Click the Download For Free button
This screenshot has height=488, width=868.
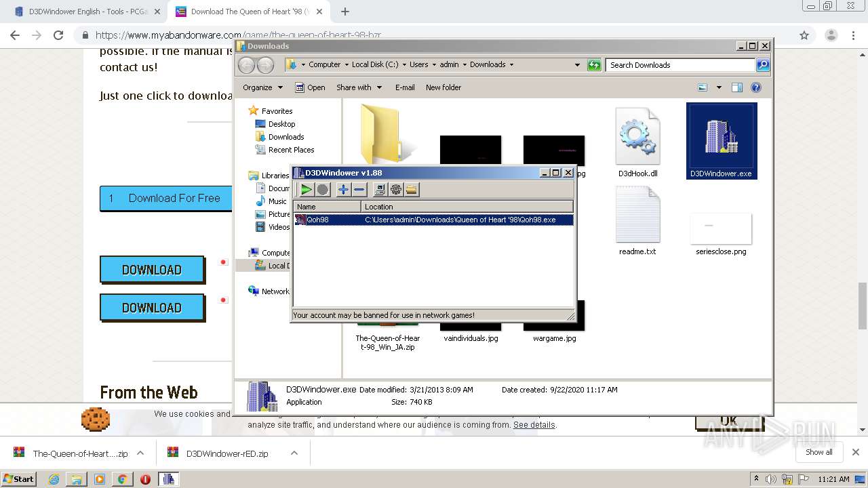[x=165, y=199]
